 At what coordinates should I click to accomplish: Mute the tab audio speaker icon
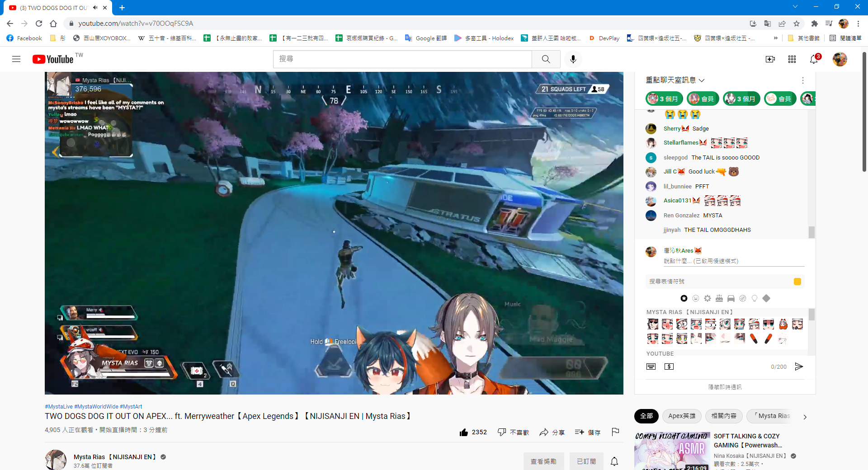[x=95, y=8]
